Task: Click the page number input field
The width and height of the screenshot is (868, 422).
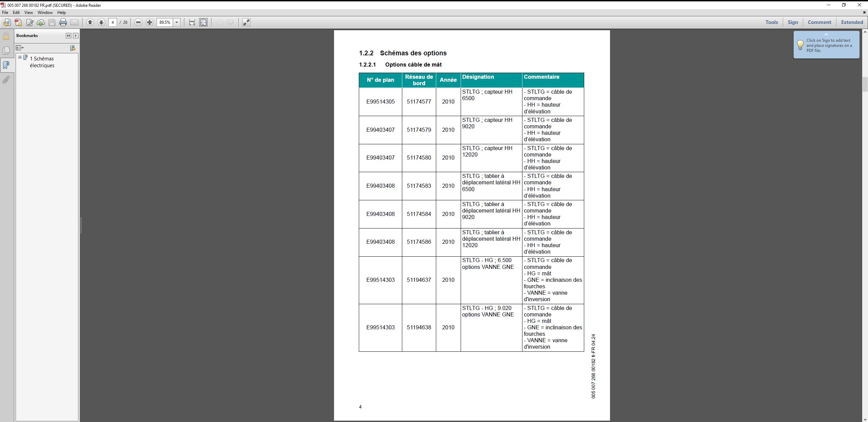Action: [113, 22]
